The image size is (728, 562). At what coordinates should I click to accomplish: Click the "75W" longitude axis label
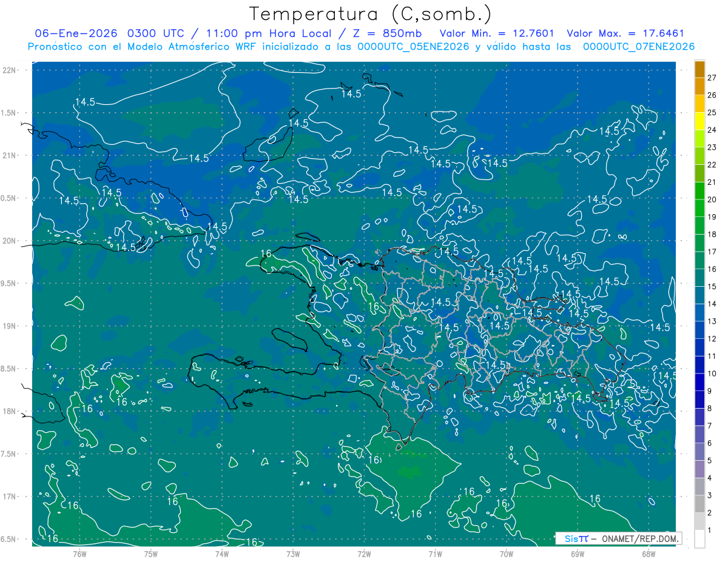(150, 554)
